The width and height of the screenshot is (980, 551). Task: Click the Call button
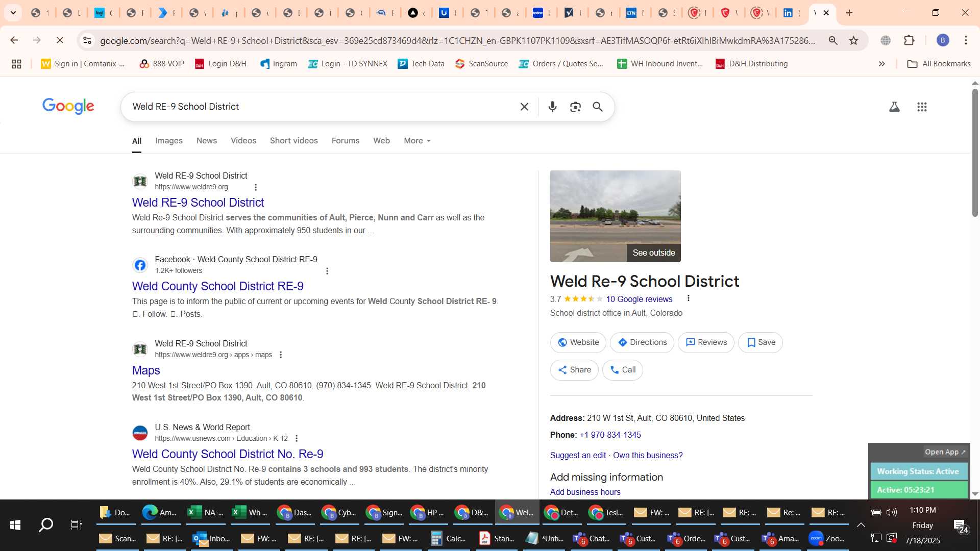[x=623, y=370]
